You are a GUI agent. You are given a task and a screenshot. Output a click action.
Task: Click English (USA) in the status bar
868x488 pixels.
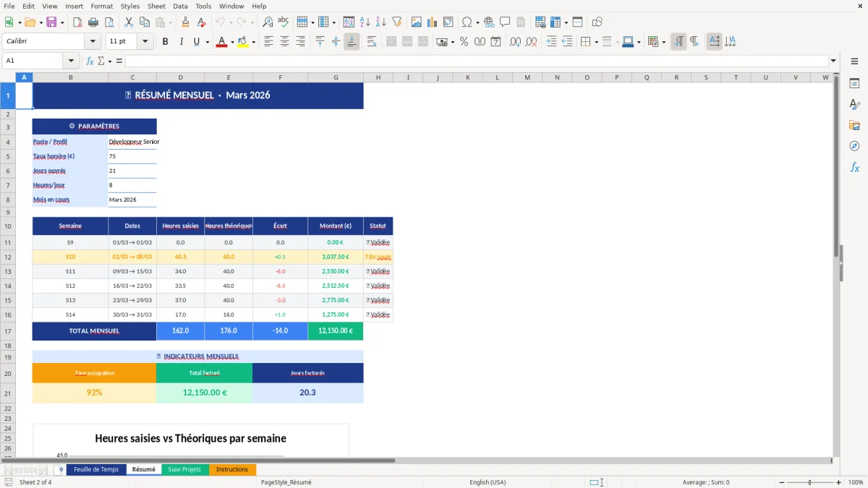point(488,482)
